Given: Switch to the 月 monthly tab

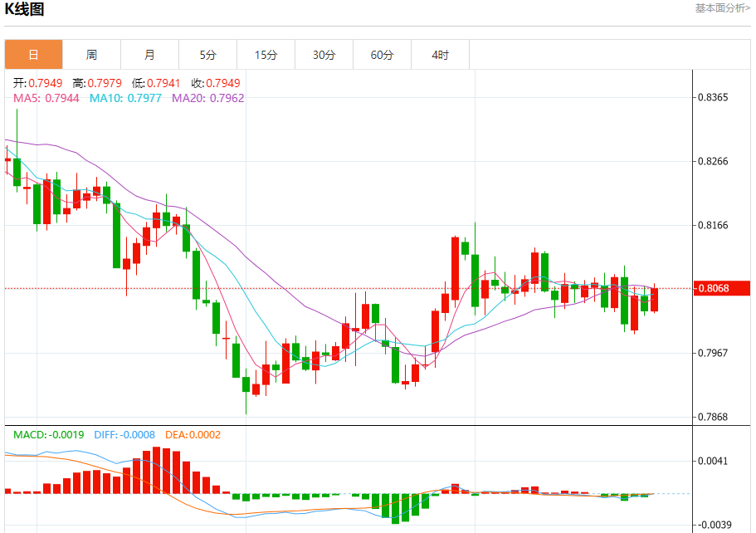Looking at the screenshot, I should [150, 55].
